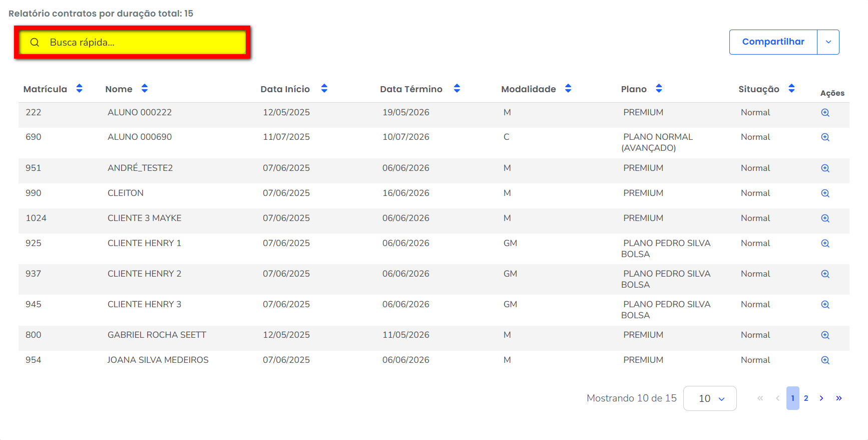Open details icon for CLEITON row
The width and height of the screenshot is (868, 440).
[825, 193]
